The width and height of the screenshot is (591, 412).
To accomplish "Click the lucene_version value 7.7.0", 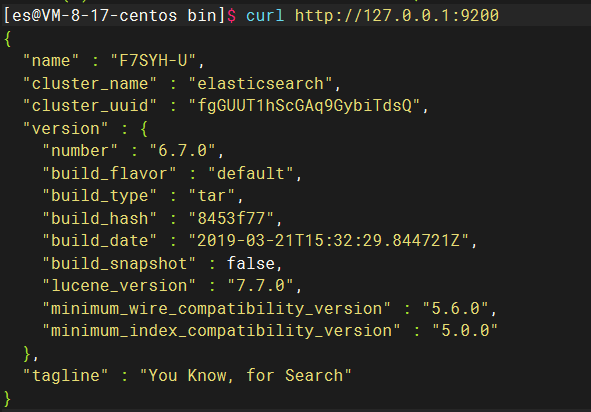I will pyautogui.click(x=260, y=285).
